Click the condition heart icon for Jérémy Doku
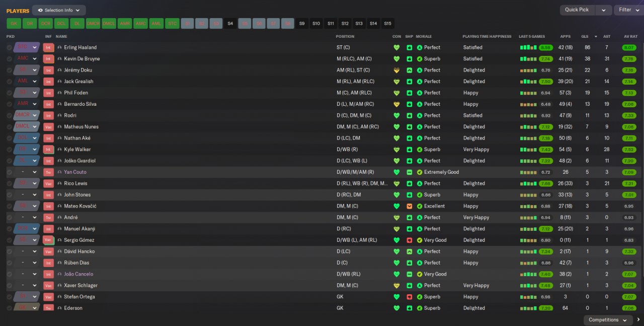The width and height of the screenshot is (644, 326). pyautogui.click(x=396, y=70)
